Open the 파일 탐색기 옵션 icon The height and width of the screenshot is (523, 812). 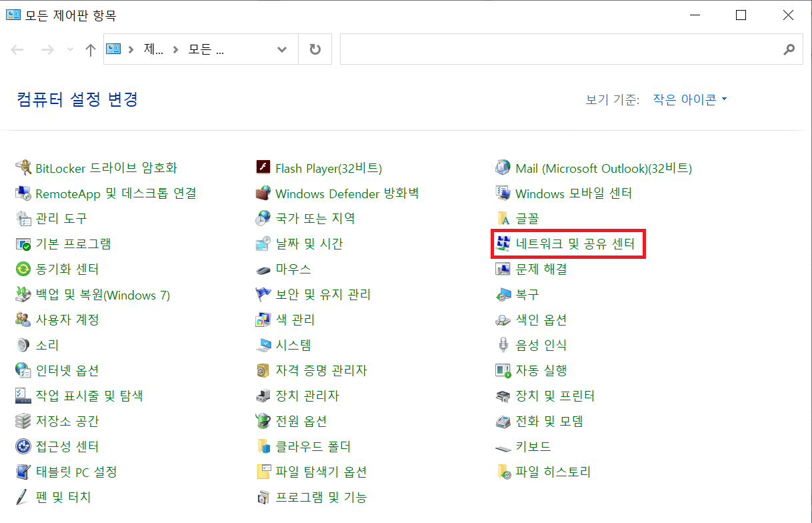263,472
